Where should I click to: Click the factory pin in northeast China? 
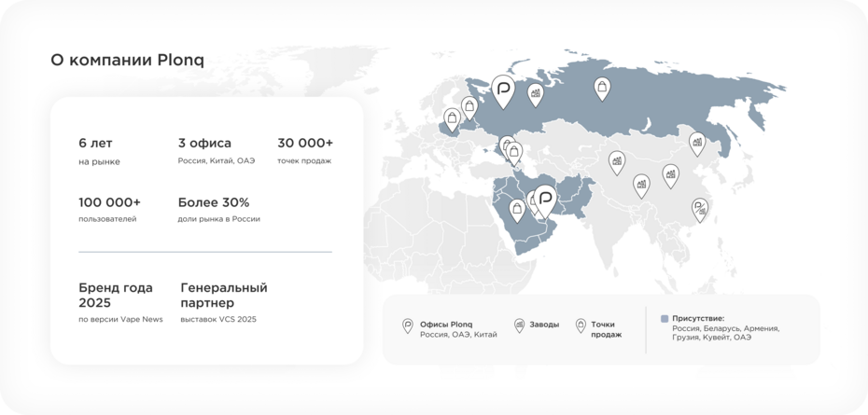(x=697, y=144)
